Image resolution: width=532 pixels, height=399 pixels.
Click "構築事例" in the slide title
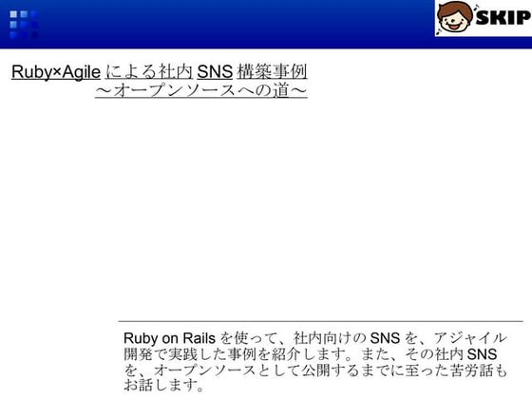pyautogui.click(x=272, y=71)
